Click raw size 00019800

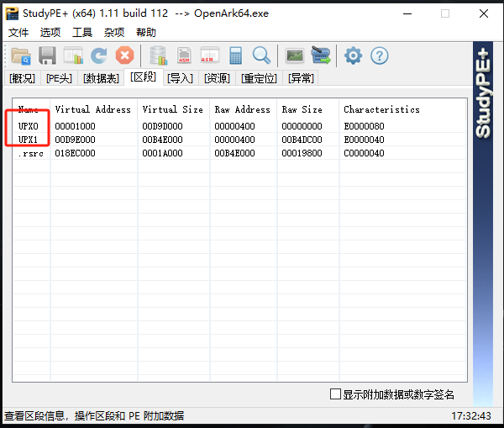(x=302, y=153)
